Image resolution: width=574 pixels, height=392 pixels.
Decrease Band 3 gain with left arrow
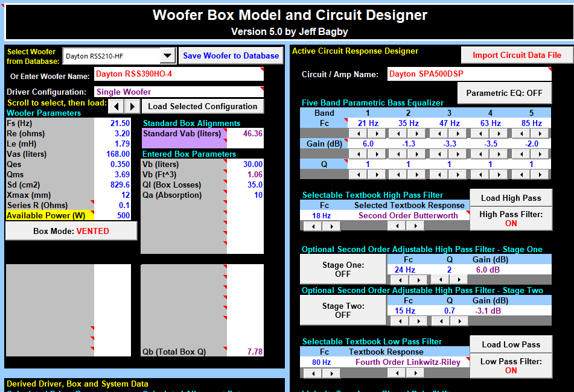tap(440, 154)
